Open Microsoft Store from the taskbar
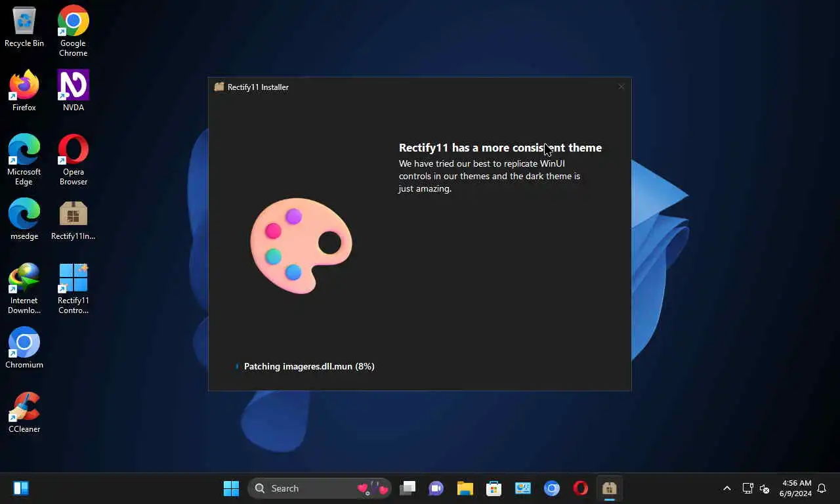Viewport: 840px width, 504px height. [494, 488]
